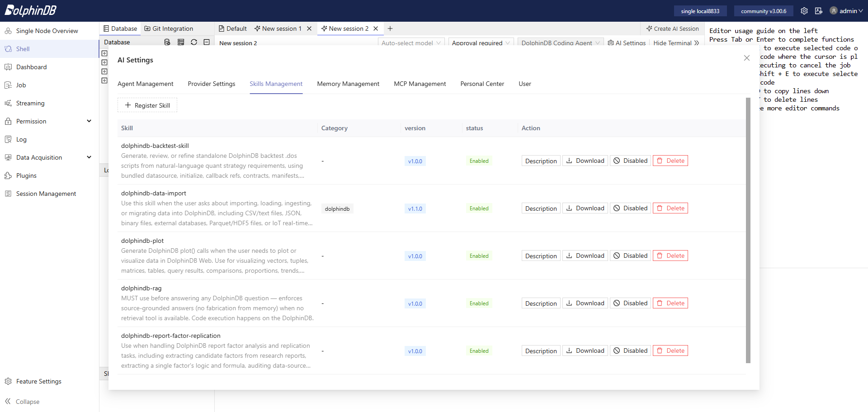The height and width of the screenshot is (412, 868).
Task: Expand the first node in the Database tree
Action: 104,53
